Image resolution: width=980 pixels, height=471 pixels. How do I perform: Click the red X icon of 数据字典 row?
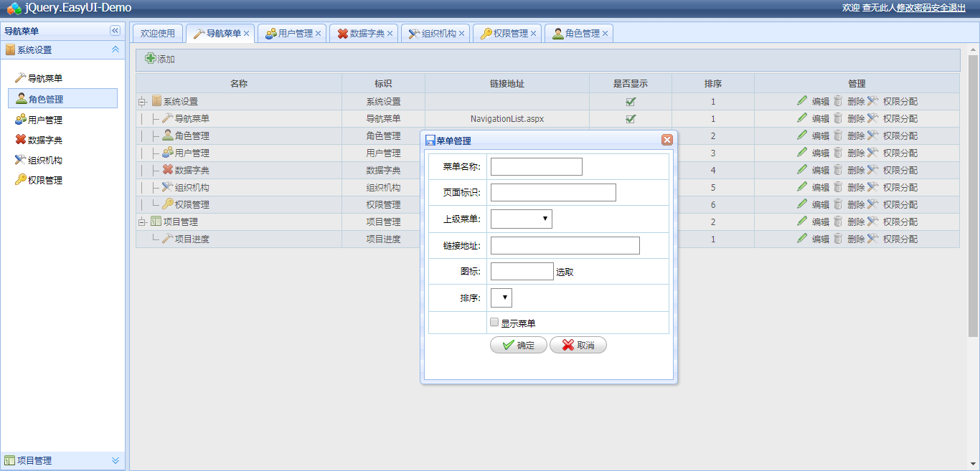pos(168,170)
